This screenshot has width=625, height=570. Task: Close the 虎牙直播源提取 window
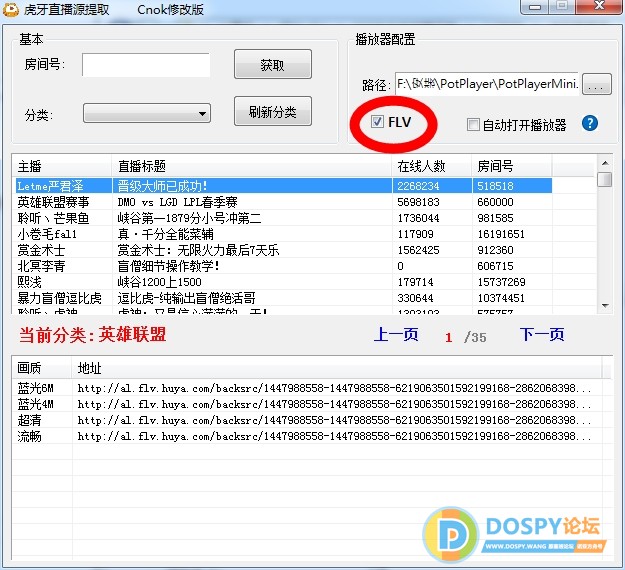click(x=599, y=7)
